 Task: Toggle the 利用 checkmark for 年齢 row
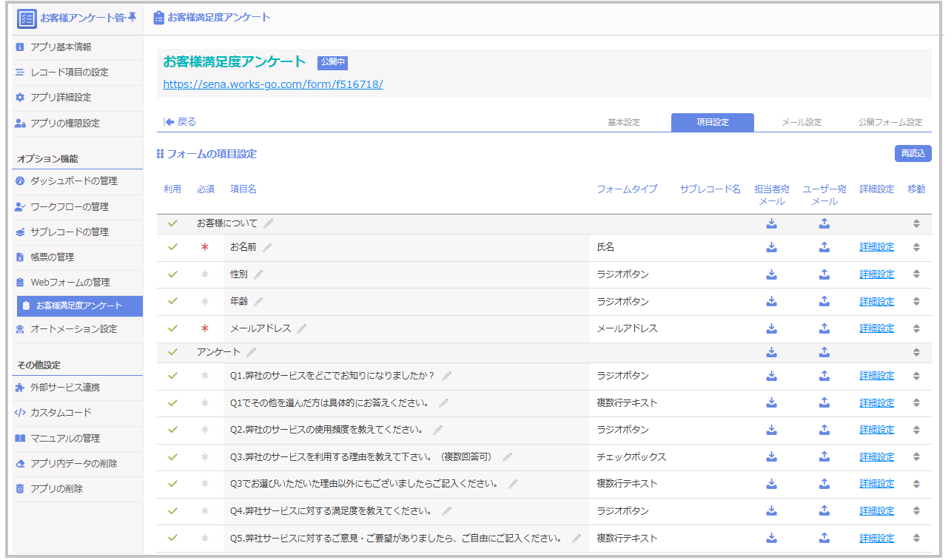(172, 301)
